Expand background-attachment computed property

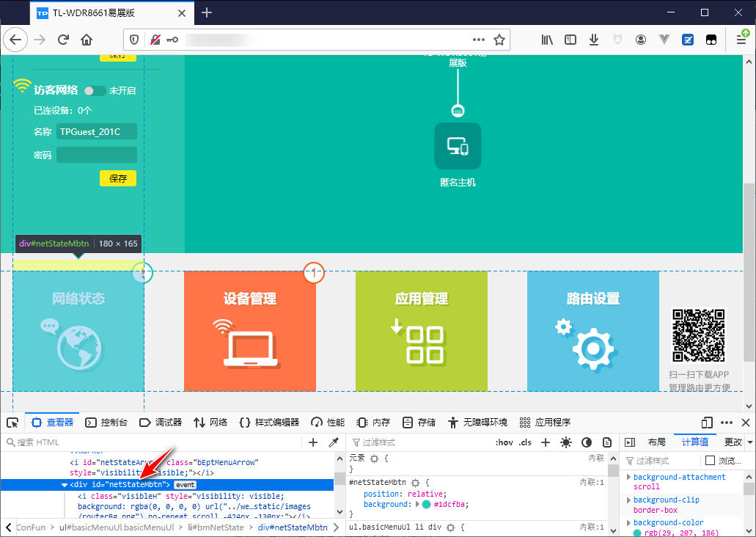(x=628, y=477)
